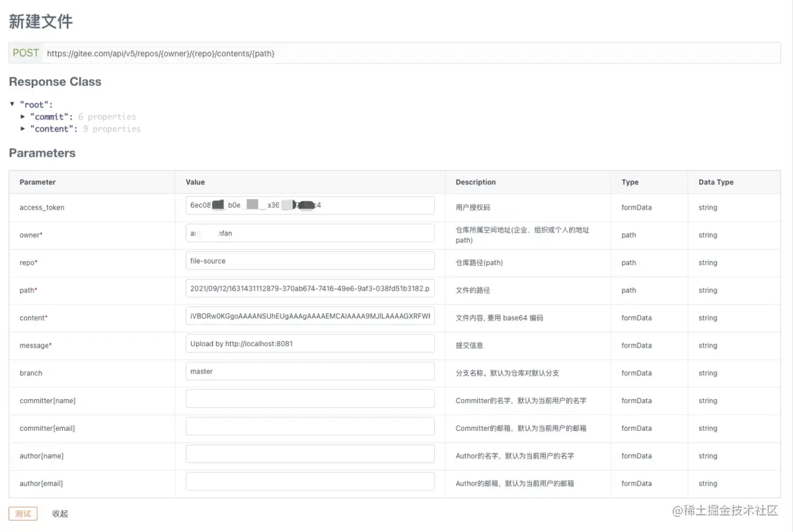Click the POST method badge
Image resolution: width=793 pixels, height=532 pixels.
click(x=25, y=52)
